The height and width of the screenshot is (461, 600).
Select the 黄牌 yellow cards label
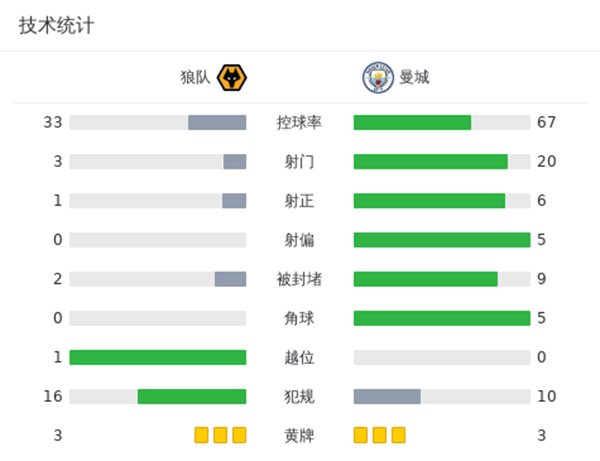pyautogui.click(x=299, y=435)
